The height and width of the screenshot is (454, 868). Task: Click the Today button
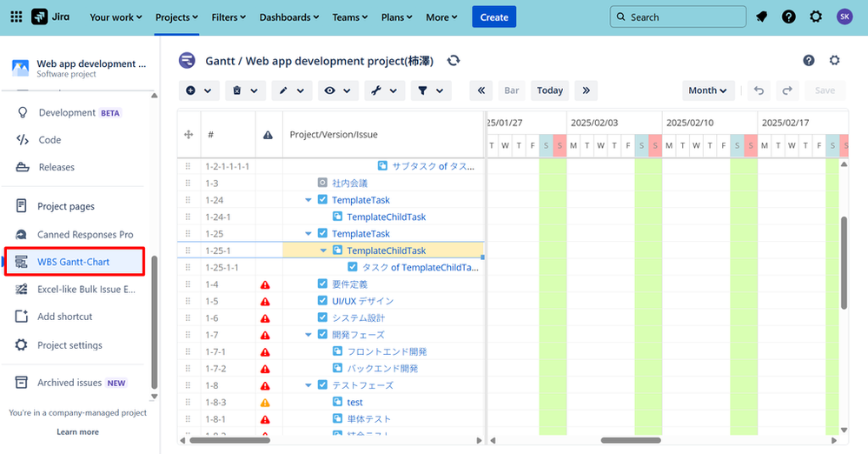(550, 90)
